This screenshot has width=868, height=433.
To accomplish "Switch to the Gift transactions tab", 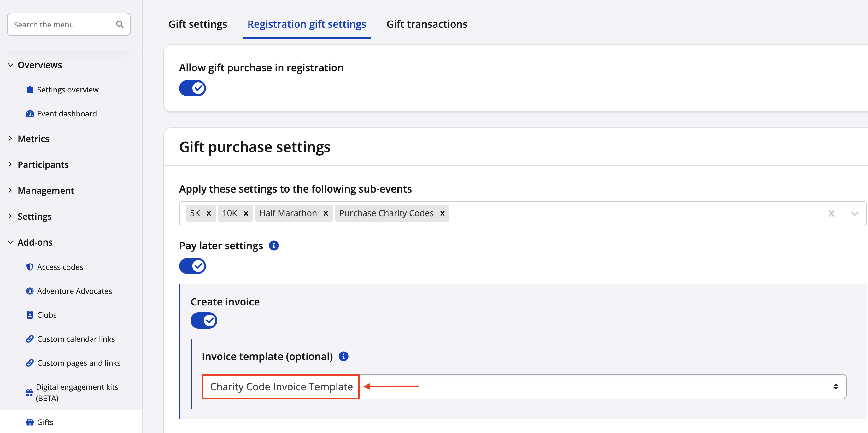I will coord(426,24).
